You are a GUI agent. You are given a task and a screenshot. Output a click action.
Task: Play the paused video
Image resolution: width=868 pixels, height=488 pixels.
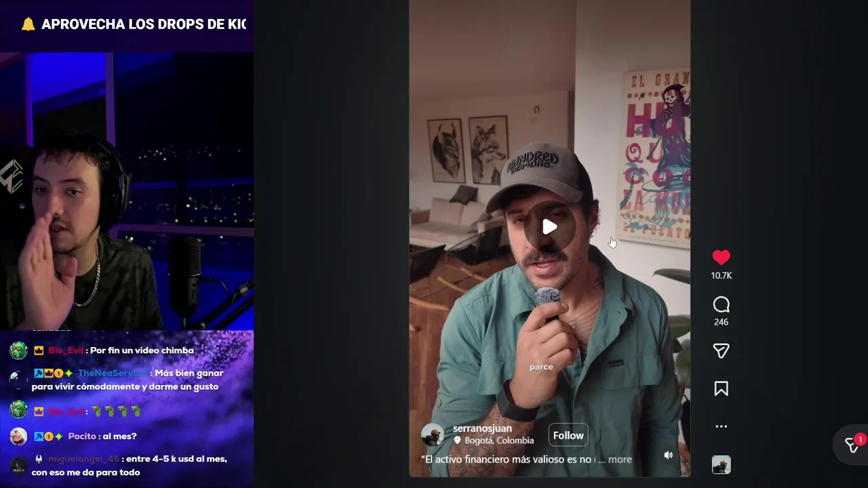point(549,227)
